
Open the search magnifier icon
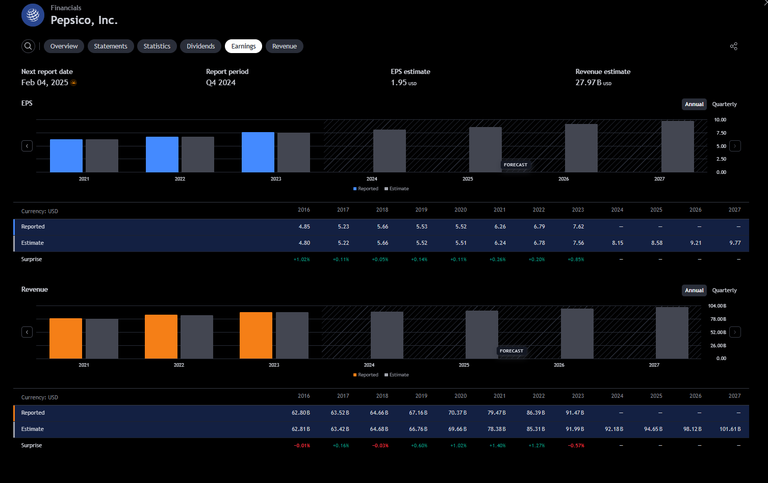point(28,46)
